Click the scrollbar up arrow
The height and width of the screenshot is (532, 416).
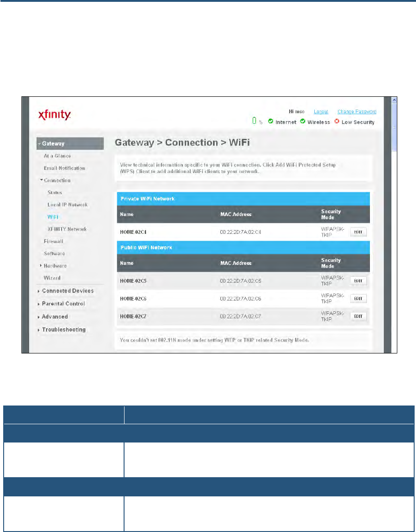pos(394,100)
